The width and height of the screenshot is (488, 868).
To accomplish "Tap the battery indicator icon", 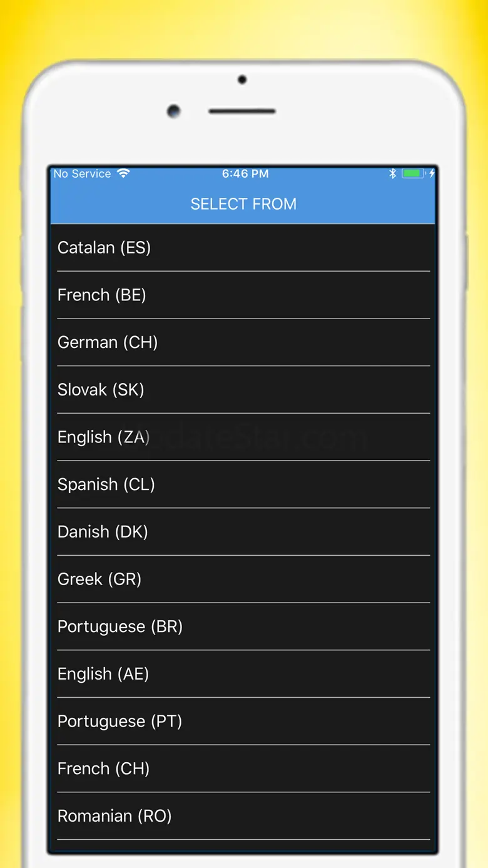I will 414,174.
